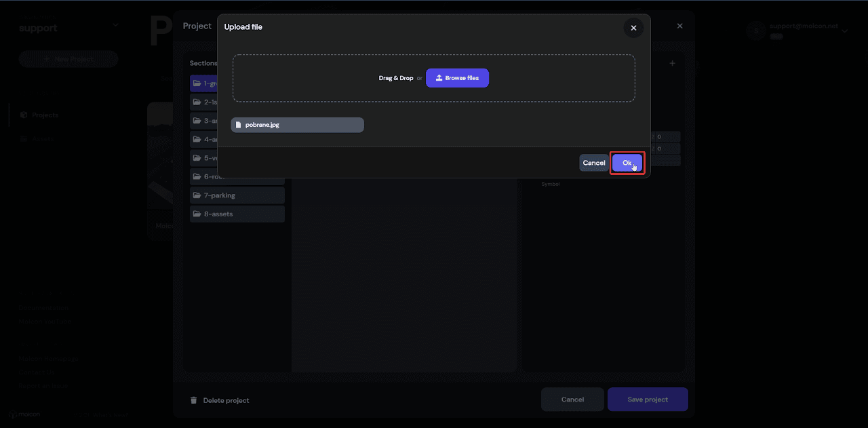Screen dimensions: 868x428
Task: Close the Upload file dialog with X
Action: point(633,28)
